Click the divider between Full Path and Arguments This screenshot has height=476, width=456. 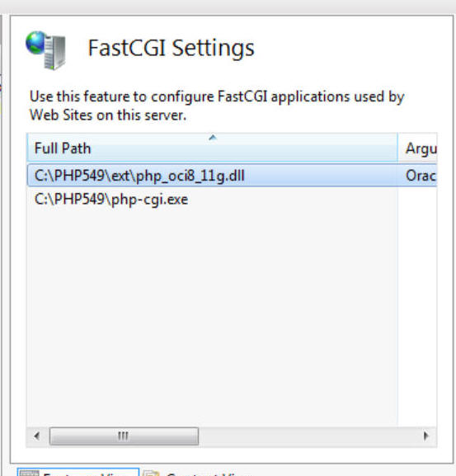pyautogui.click(x=397, y=148)
